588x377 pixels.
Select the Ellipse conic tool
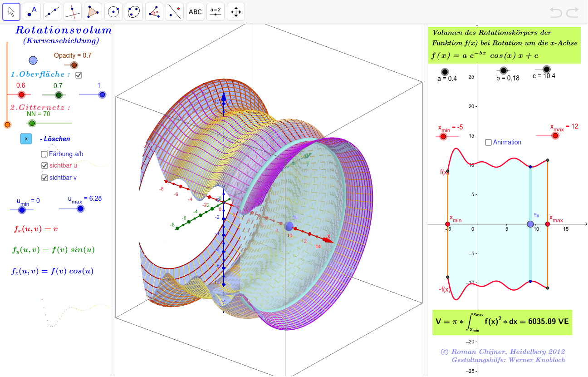pyautogui.click(x=134, y=12)
